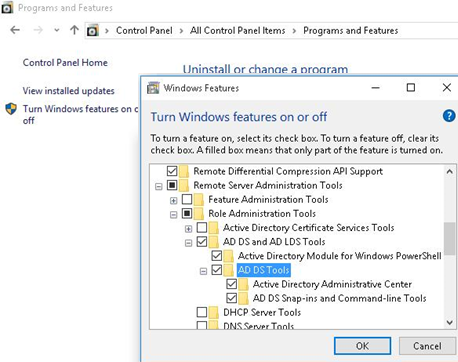Select the Role Administration Tools label
Image resolution: width=458 pixels, height=362 pixels.
tap(262, 213)
